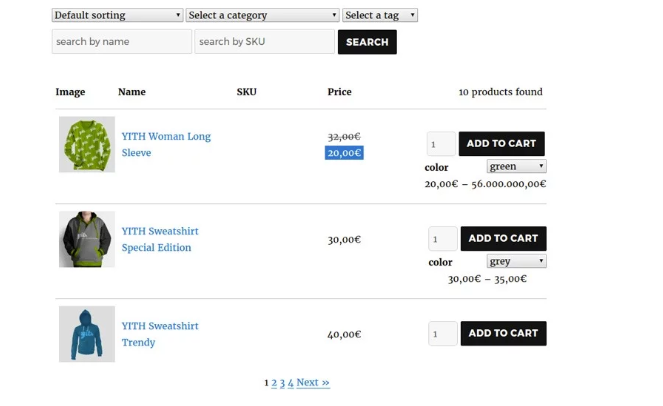Screen dimensions: 663x406
Task: Open the Select a category dropdown
Action: (262, 15)
